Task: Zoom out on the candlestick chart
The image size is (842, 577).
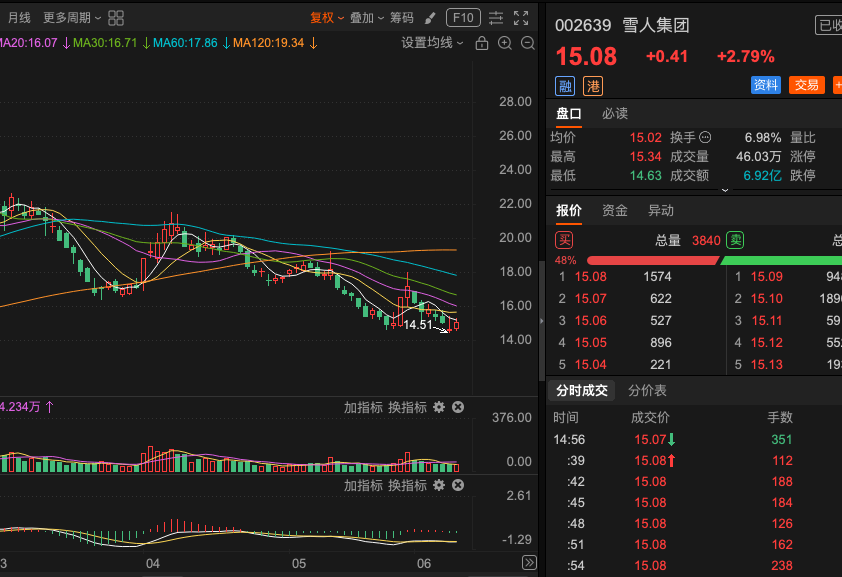Action: coord(528,43)
